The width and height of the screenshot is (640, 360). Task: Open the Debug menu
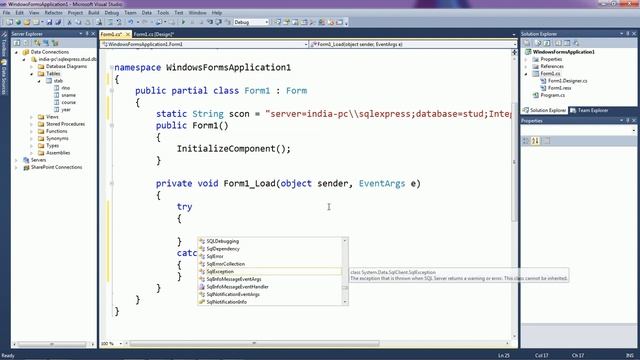pyautogui.click(x=111, y=13)
